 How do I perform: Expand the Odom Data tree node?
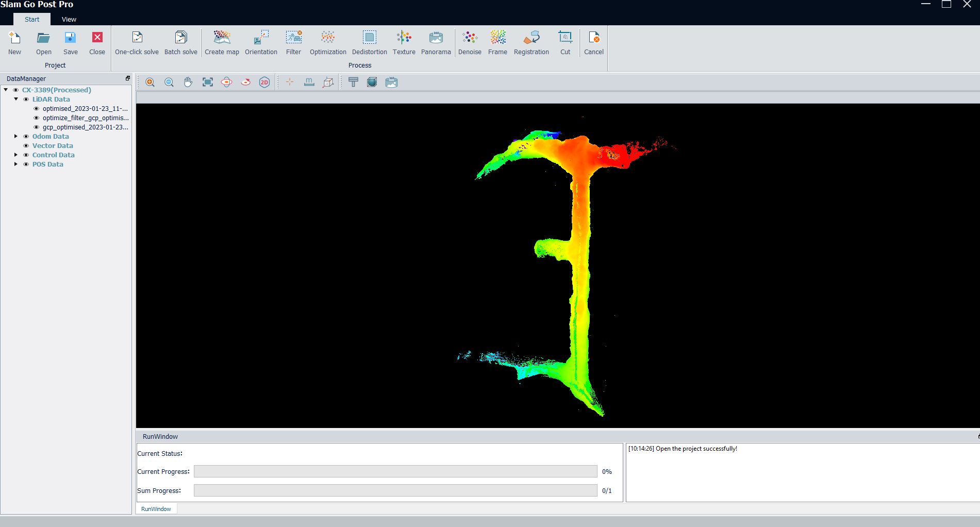[x=16, y=137]
